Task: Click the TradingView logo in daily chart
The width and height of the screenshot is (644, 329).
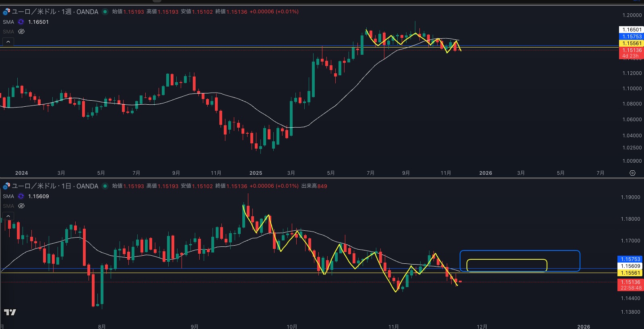Action: coord(10,312)
